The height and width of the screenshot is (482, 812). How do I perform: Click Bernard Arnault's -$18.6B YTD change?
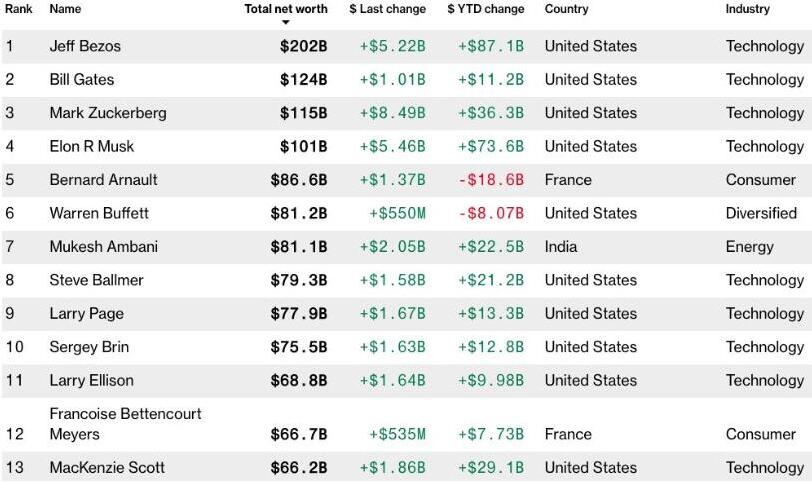pos(491,180)
